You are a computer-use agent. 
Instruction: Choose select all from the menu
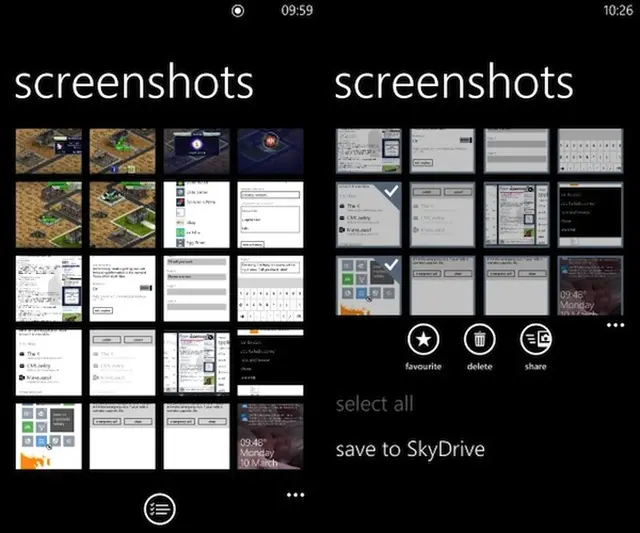point(375,404)
